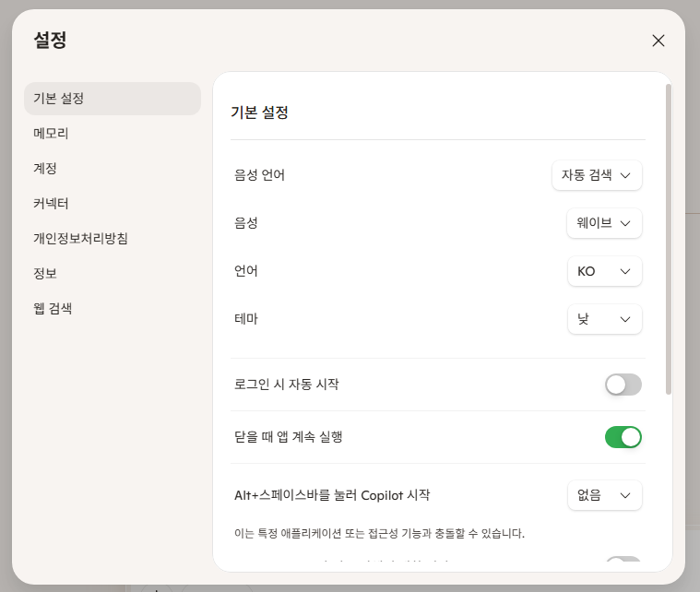Open the 메모리 settings section

[51, 134]
